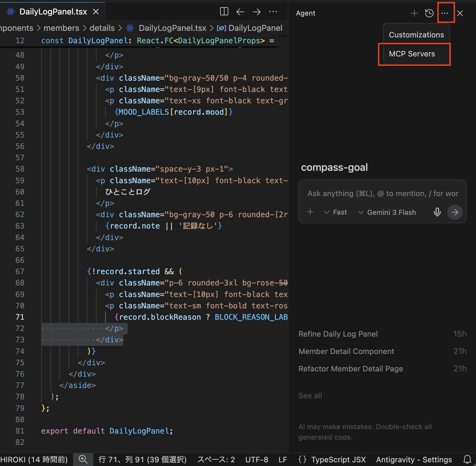Click the split editor icon
The width and height of the screenshot is (476, 466).
coord(224,12)
